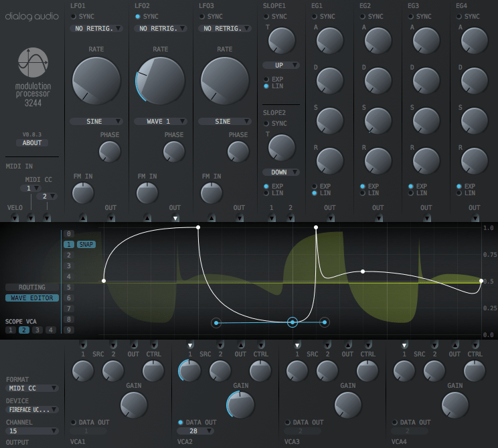Click the wave node at the curve's first peak
This screenshot has width=498, height=448.
coord(198,227)
